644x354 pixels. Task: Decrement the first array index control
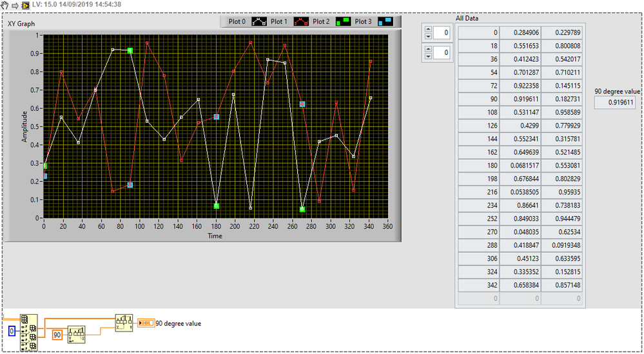point(428,36)
